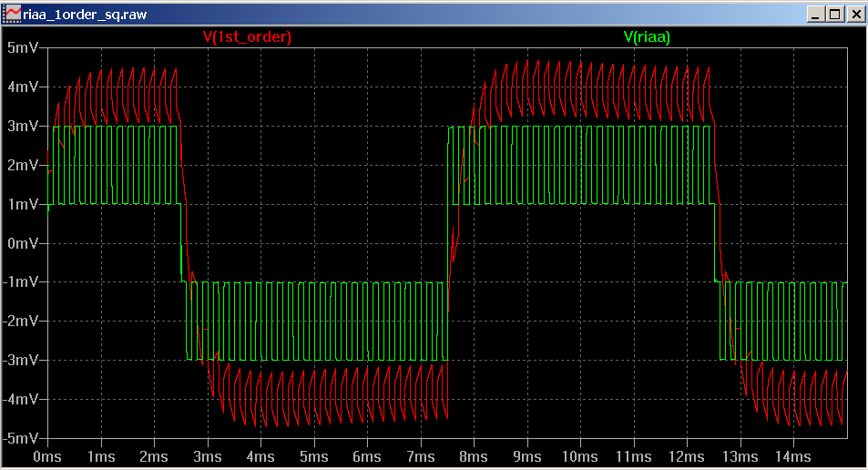The height and width of the screenshot is (470, 868).
Task: Click the 13ms time axis label
Action: tap(740, 456)
